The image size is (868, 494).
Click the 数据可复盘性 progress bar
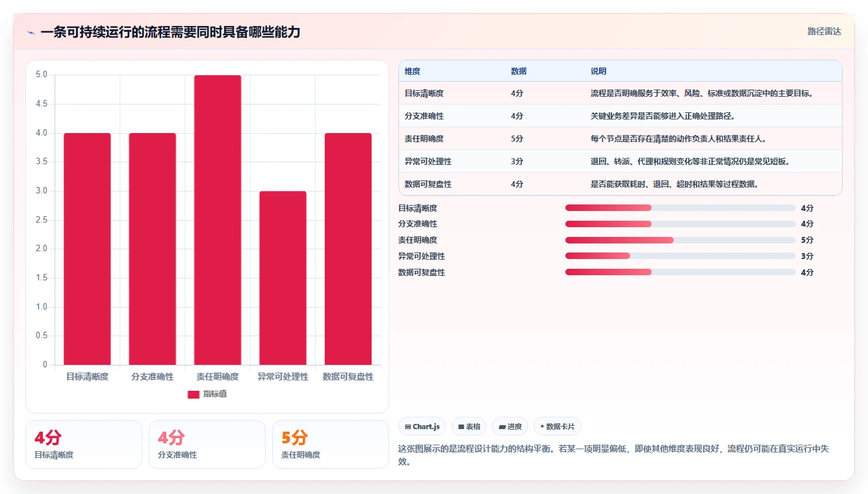[x=680, y=272]
